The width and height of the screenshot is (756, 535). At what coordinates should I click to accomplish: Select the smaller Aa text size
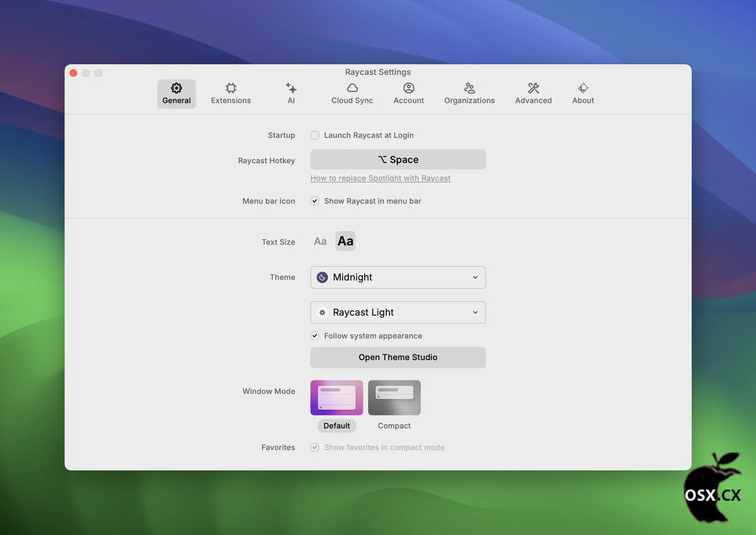coord(320,241)
